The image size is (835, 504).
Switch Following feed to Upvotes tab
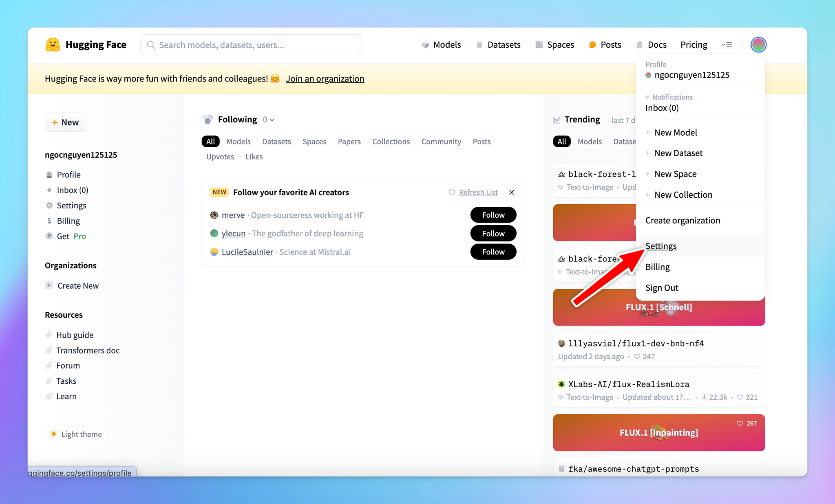coord(220,157)
